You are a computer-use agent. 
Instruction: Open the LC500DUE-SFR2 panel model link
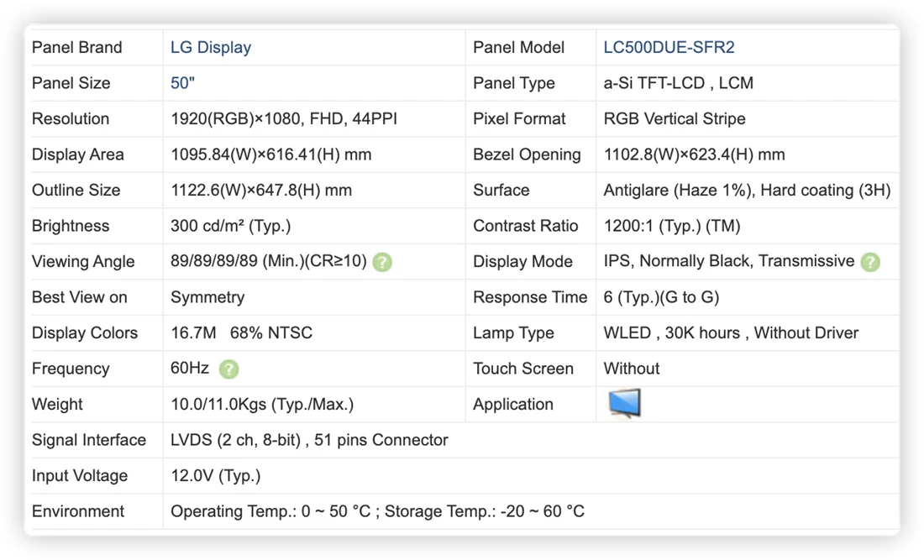pyautogui.click(x=669, y=47)
